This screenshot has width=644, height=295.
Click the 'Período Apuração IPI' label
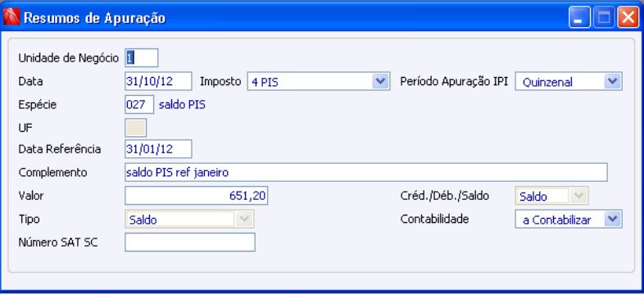point(454,81)
